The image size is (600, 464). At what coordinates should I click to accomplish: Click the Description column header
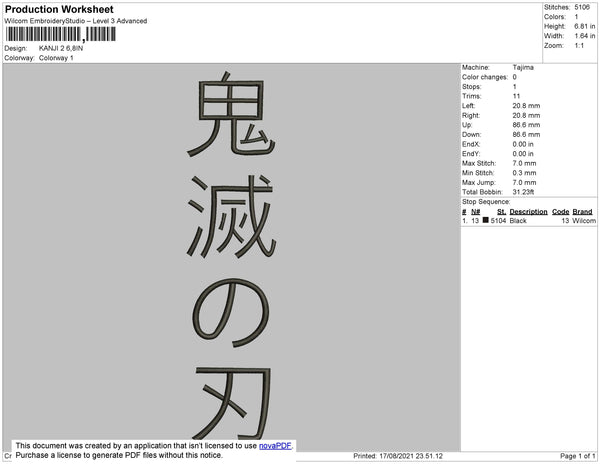pyautogui.click(x=528, y=212)
